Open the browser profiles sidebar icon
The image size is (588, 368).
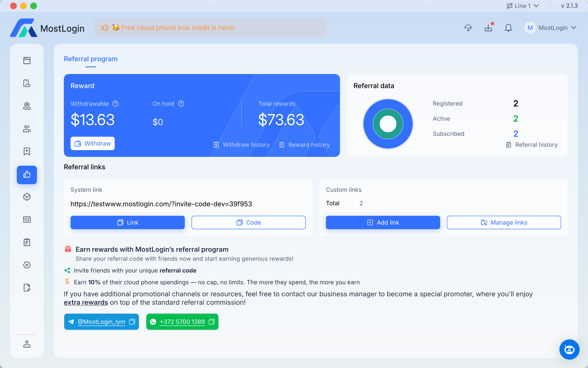[x=27, y=60]
